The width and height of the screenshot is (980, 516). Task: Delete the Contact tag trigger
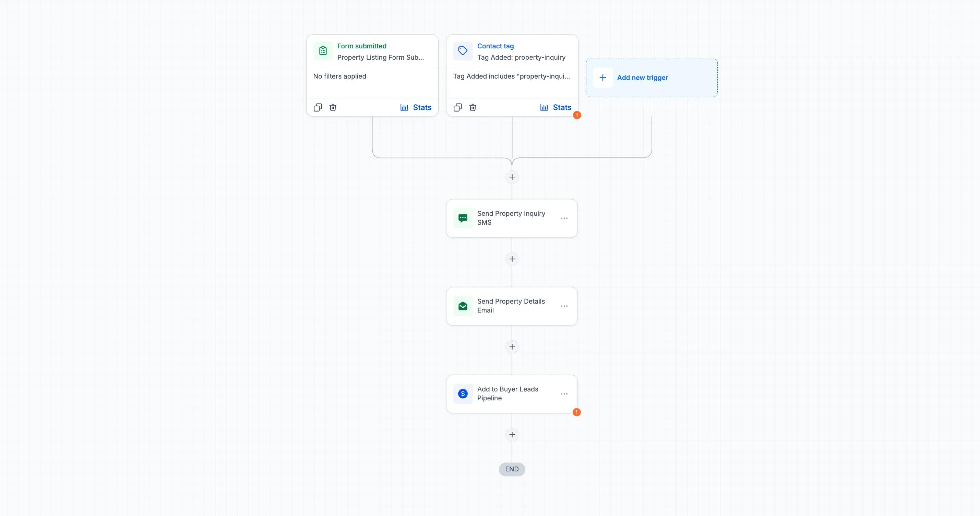473,108
